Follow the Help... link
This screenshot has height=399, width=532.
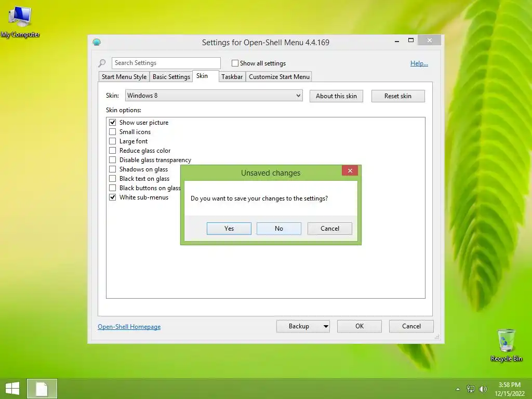pos(419,63)
